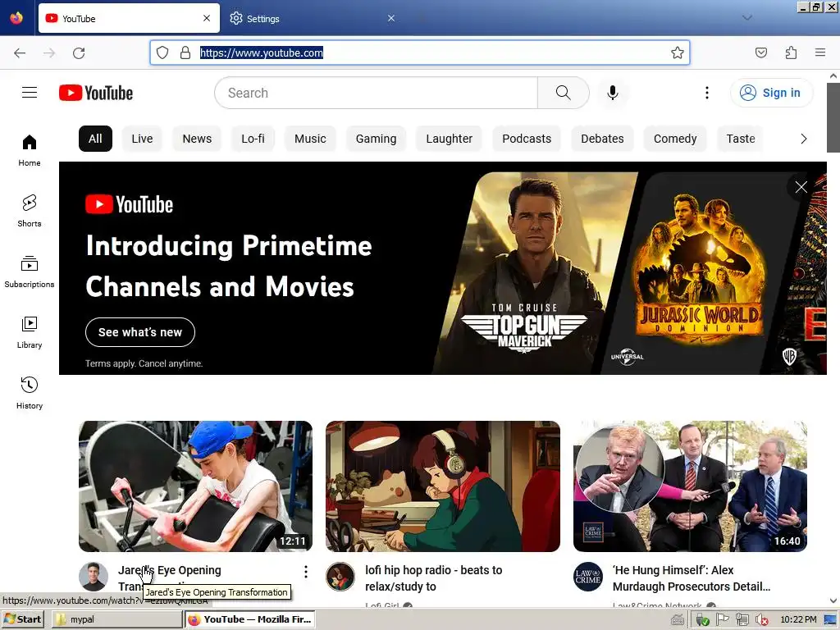
Task: Open Shorts in the sidebar
Action: click(x=30, y=211)
